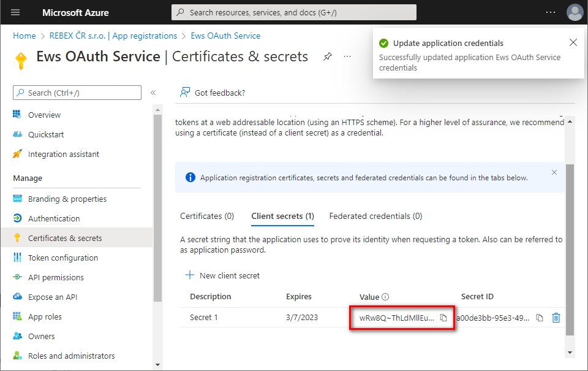Copy the Secret ID to clipboard
The image size is (588, 371).
pos(540,318)
